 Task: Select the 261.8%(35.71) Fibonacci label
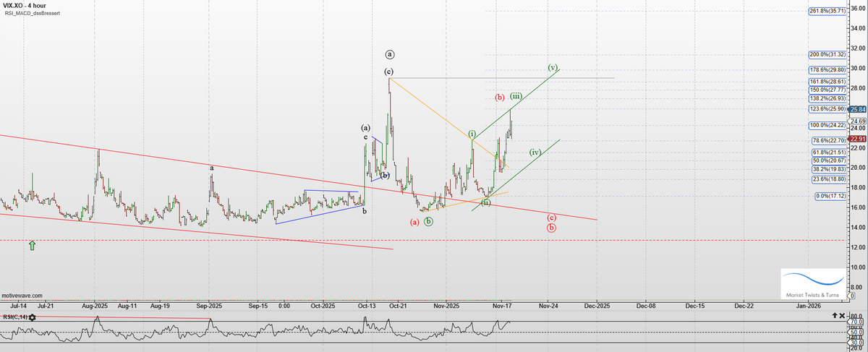[827, 11]
